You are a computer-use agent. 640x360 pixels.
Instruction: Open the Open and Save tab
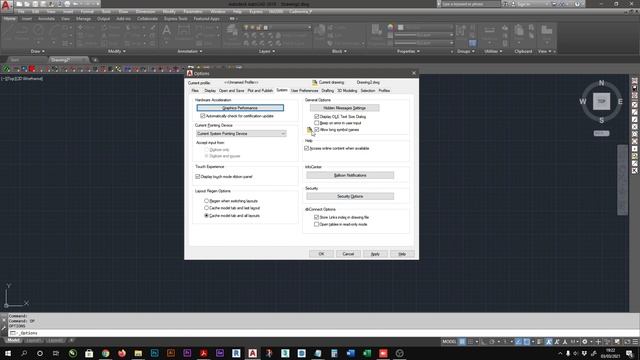231,91
